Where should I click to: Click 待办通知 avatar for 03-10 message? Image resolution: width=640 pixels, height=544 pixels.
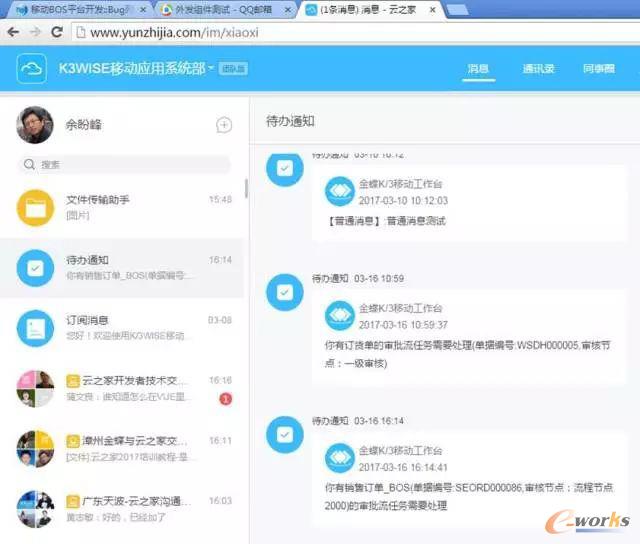click(x=285, y=169)
